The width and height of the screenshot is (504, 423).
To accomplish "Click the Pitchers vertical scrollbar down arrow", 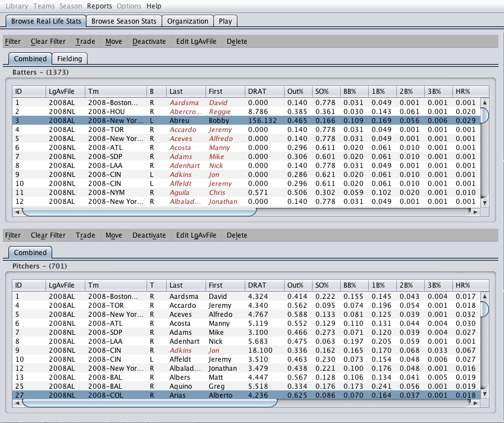I will (485, 394).
